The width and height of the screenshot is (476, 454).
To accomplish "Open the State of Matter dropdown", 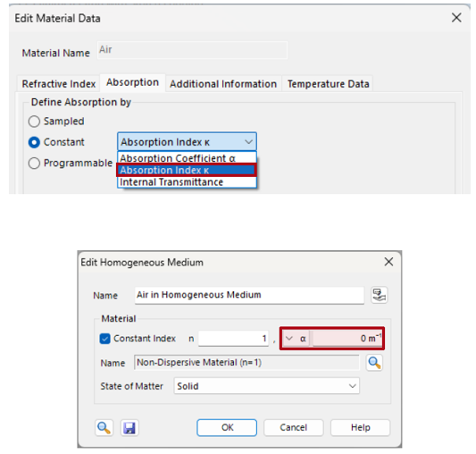I will (x=266, y=386).
